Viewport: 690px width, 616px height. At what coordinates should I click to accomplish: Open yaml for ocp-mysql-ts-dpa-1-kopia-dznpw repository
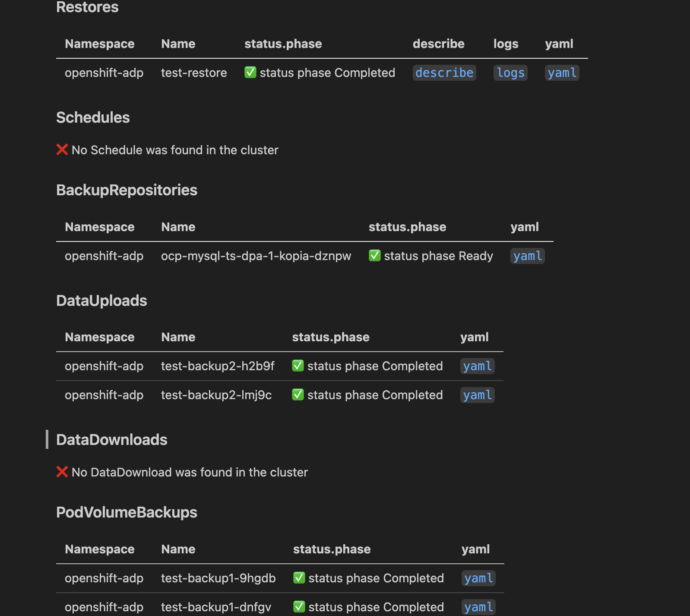click(527, 256)
